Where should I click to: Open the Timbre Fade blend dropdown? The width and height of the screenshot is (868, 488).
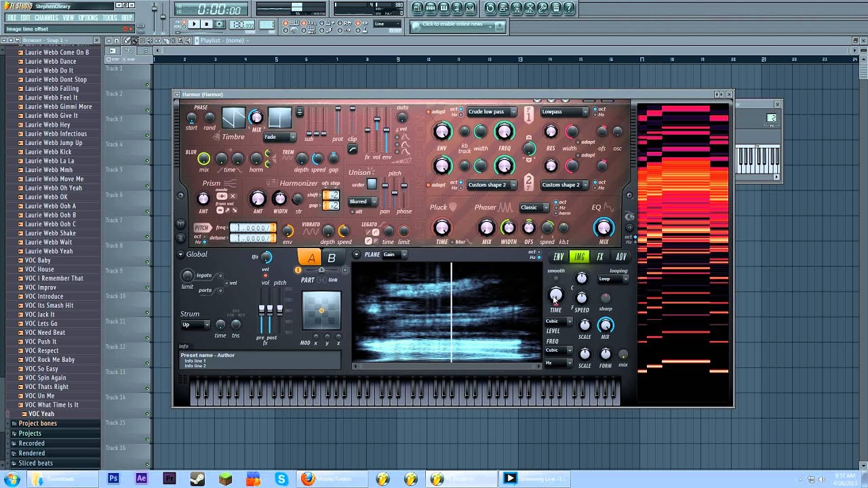pos(279,137)
